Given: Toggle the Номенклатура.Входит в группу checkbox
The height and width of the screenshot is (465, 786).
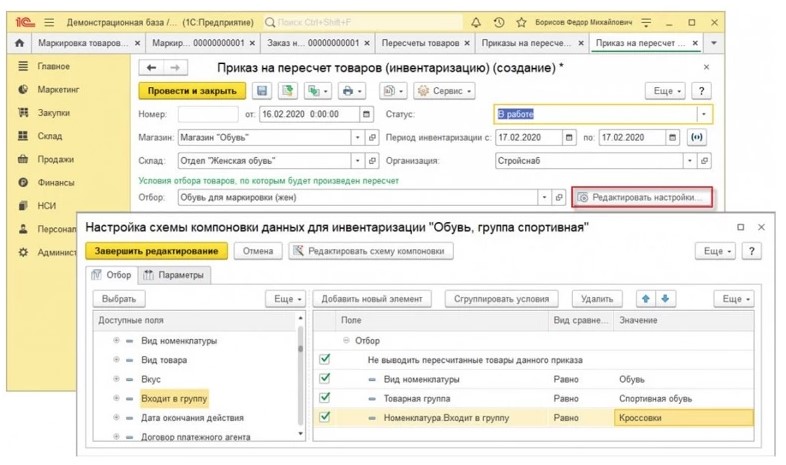Looking at the screenshot, I should pyautogui.click(x=323, y=418).
